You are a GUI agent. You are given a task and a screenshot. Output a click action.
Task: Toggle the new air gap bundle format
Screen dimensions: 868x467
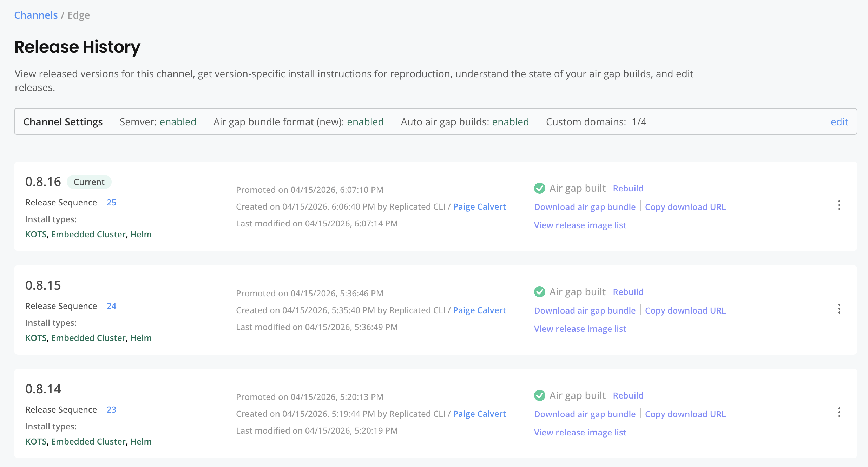(365, 122)
